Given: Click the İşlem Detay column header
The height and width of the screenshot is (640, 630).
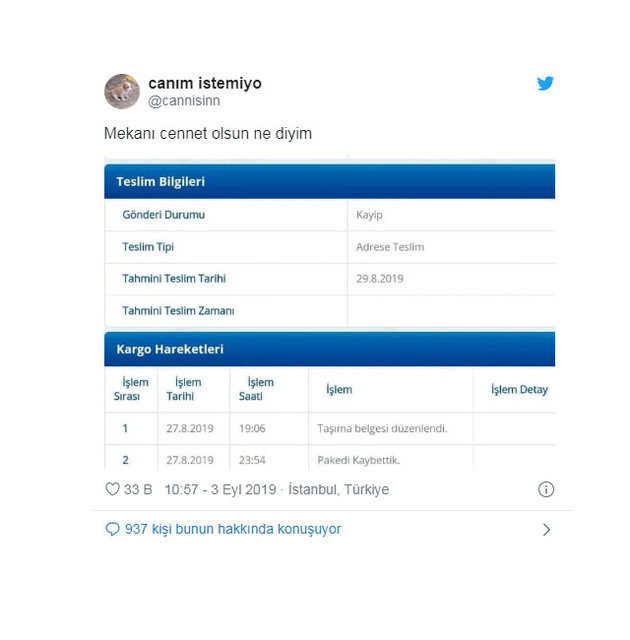Looking at the screenshot, I should click(519, 390).
